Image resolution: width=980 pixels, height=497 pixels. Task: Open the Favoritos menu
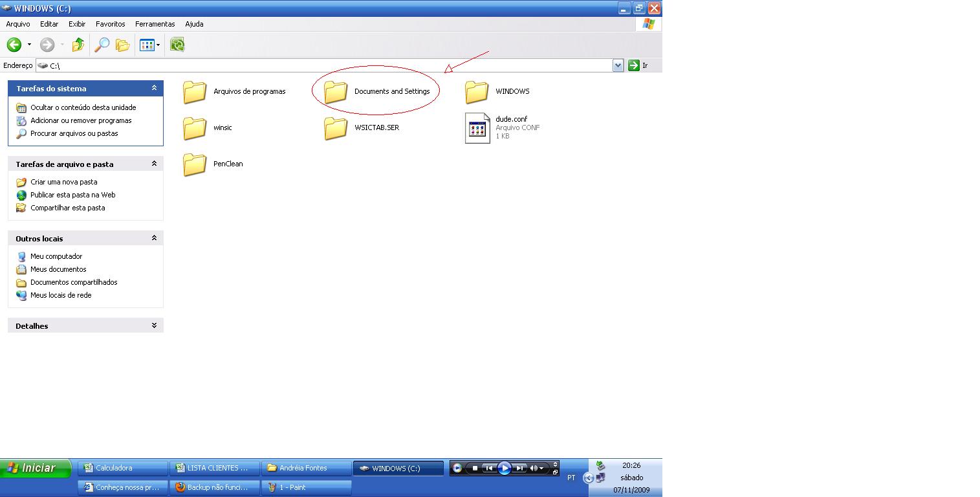[x=111, y=24]
